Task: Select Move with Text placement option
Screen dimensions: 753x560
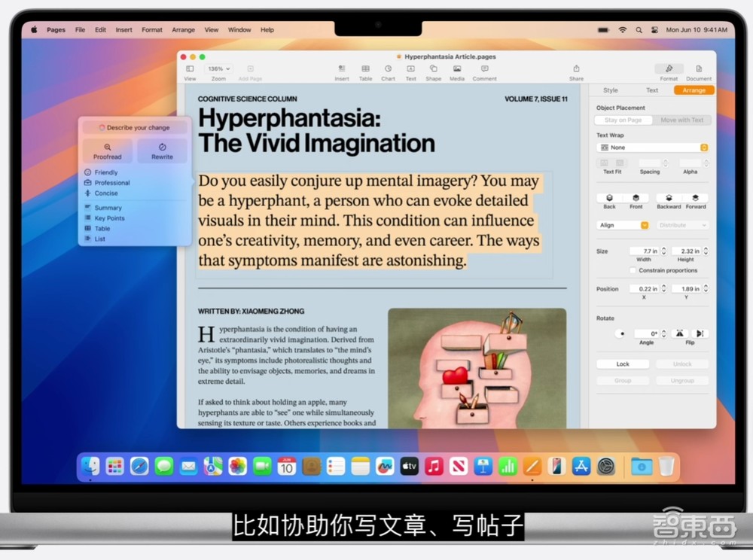Action: [x=682, y=120]
